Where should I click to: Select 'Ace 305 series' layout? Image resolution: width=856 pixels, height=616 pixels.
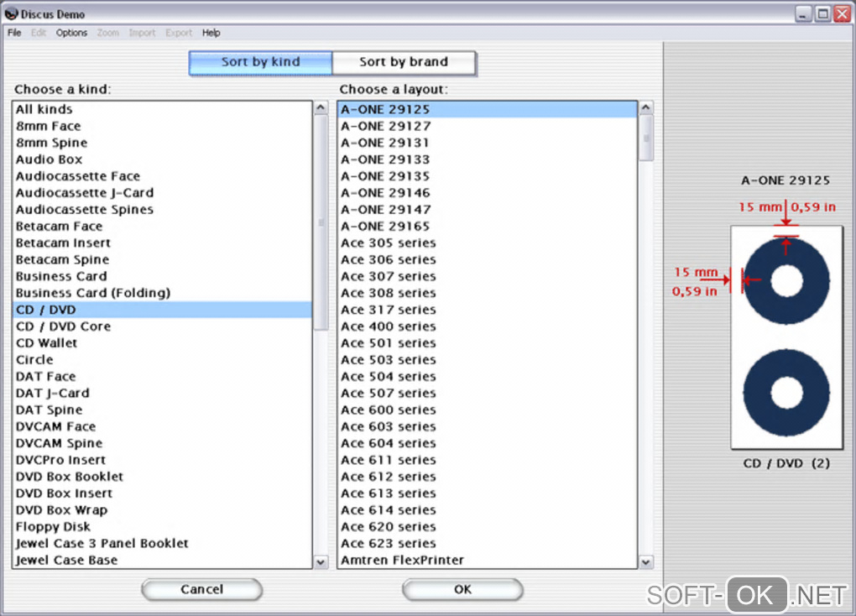click(x=488, y=243)
